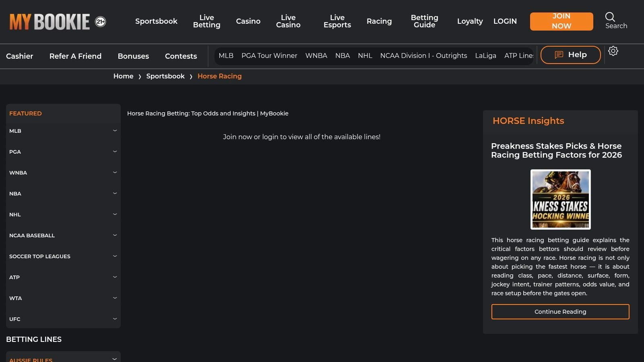This screenshot has height=362, width=644.
Task: Go to Live Betting
Action: pyautogui.click(x=206, y=21)
